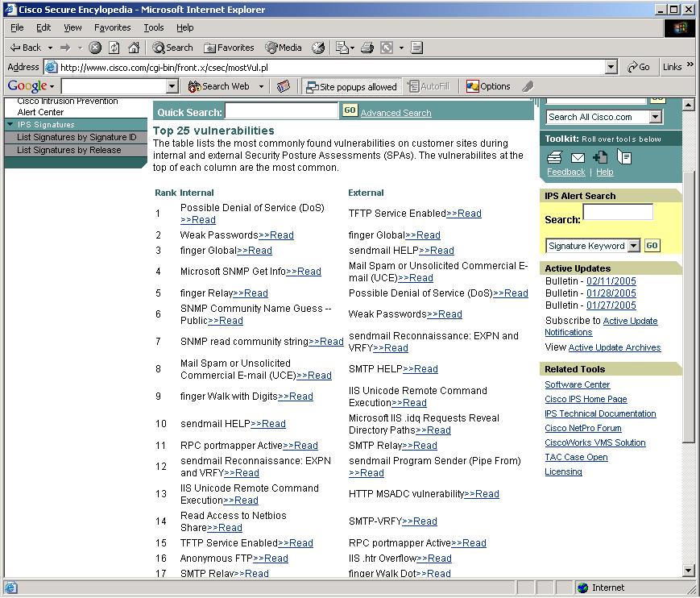Viewport: 700px width, 598px height.
Task: Open the Forward history dropdown arrow
Action: point(80,48)
